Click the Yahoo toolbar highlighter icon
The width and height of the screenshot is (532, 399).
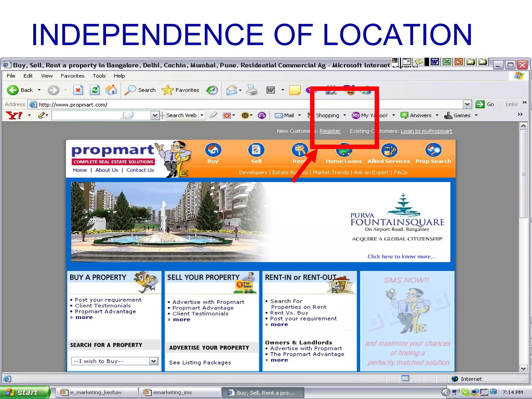click(213, 115)
